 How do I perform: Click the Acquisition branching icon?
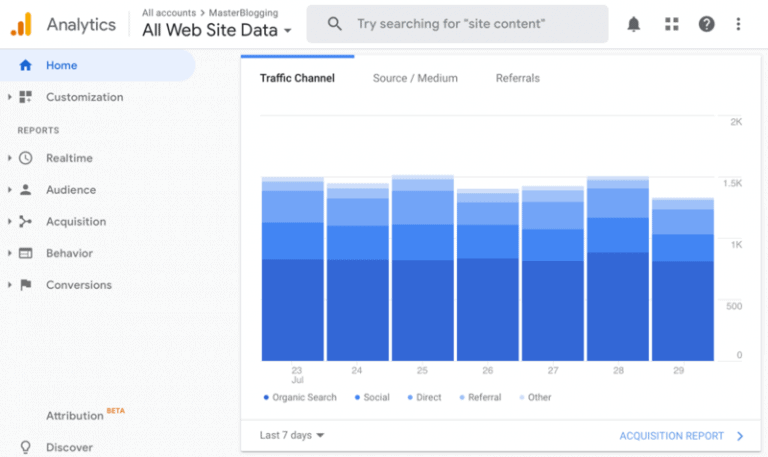[25, 221]
